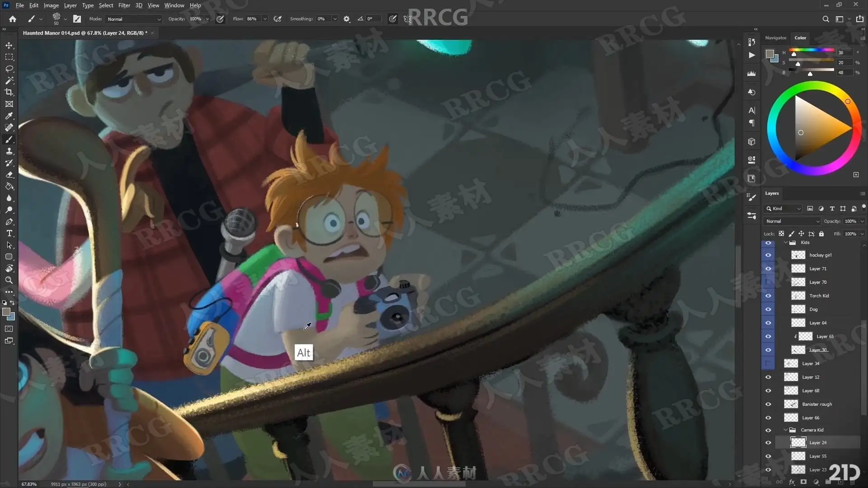The width and height of the screenshot is (868, 488).
Task: Toggle Quick Mask mode
Action: [x=9, y=329]
